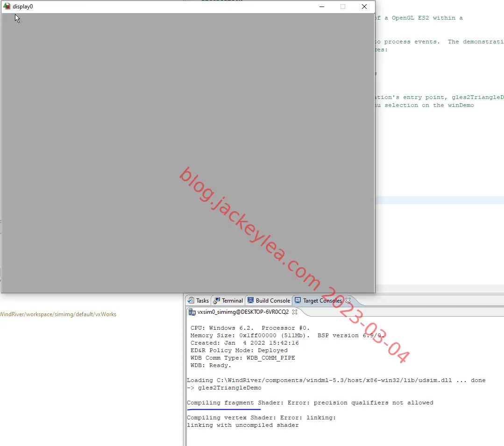
Task: Close the vxsim0_simimg@DESKTOP-6VR0CQ2 console tab
Action: 294,311
